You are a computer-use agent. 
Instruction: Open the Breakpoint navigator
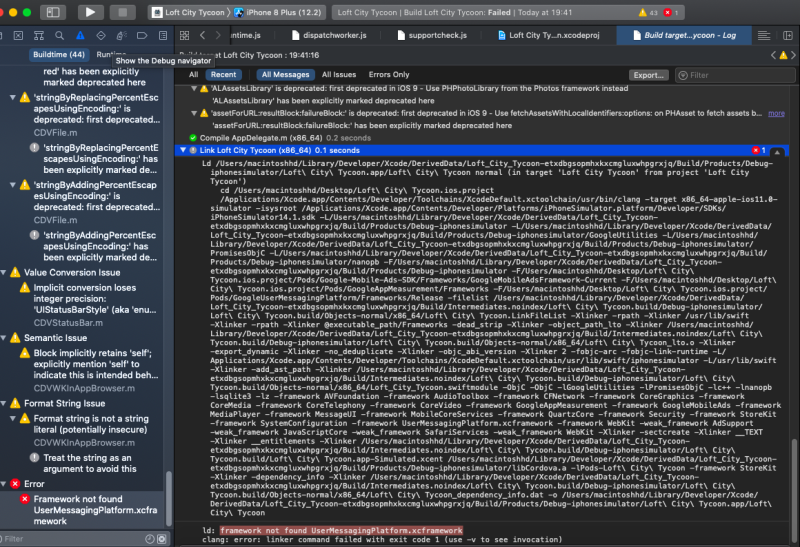(142, 35)
